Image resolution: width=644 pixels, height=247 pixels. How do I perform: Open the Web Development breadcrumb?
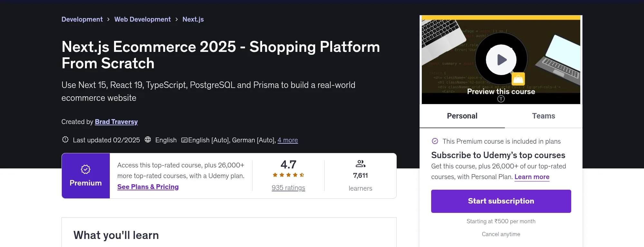pyautogui.click(x=143, y=19)
